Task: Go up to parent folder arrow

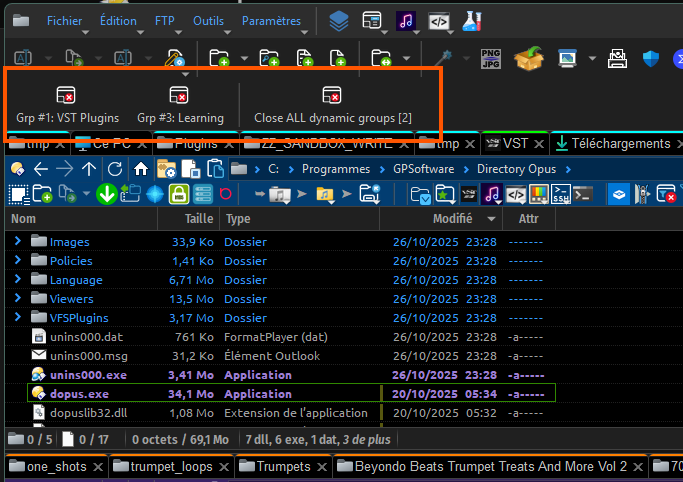Action: tap(90, 168)
